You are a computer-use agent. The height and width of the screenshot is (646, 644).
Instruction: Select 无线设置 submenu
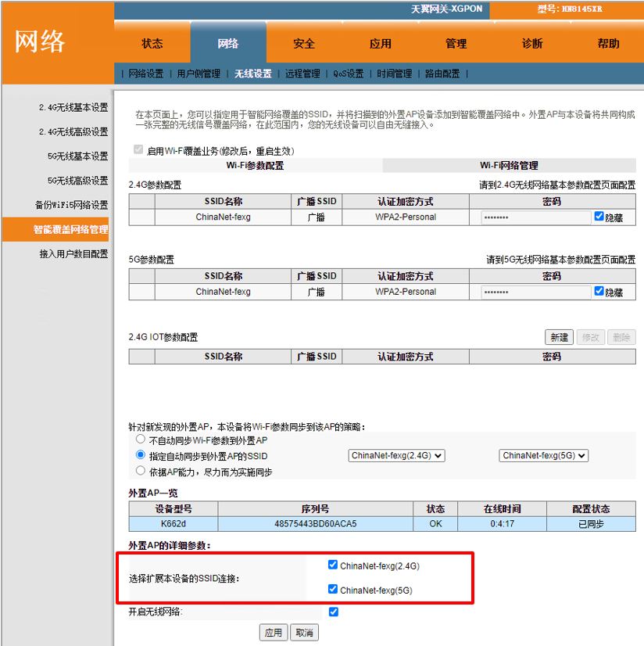point(253,74)
